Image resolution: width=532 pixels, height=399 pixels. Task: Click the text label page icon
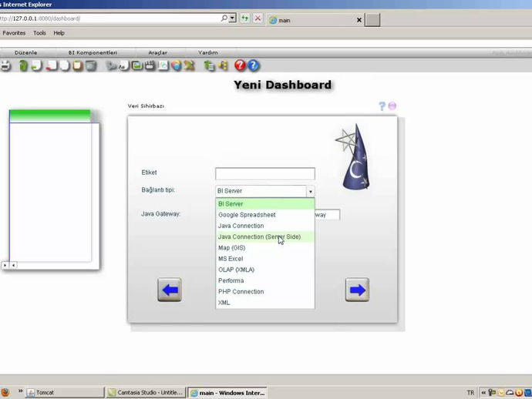tap(123, 65)
